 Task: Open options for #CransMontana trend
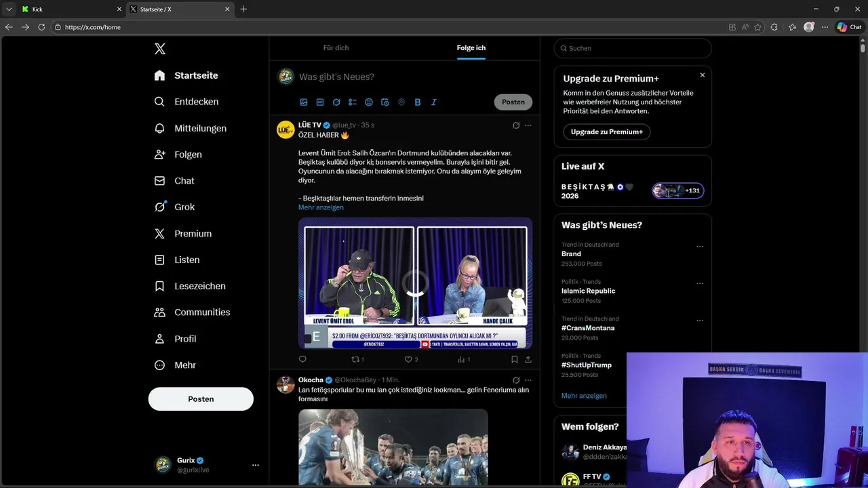click(x=700, y=321)
